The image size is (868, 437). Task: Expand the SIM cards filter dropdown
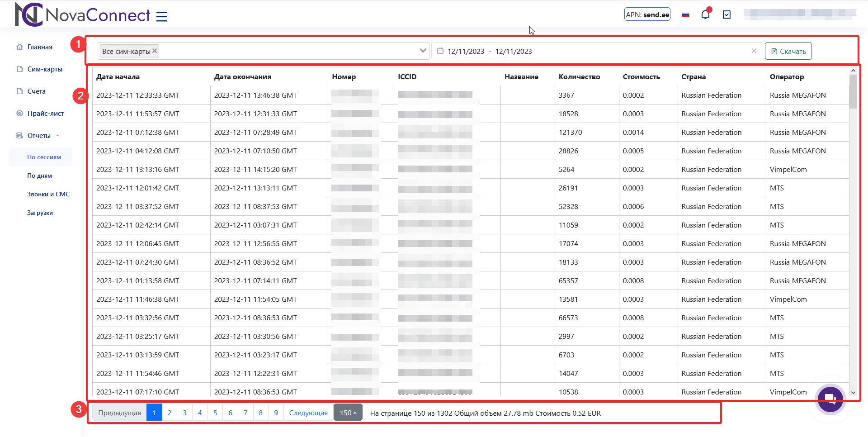click(x=423, y=51)
